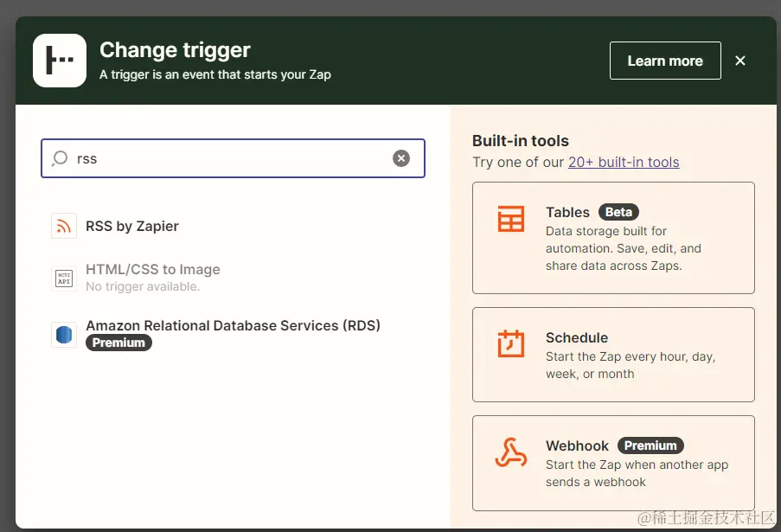Choose RSS by Zapier result
Screen dimensions: 781x532
132,226
